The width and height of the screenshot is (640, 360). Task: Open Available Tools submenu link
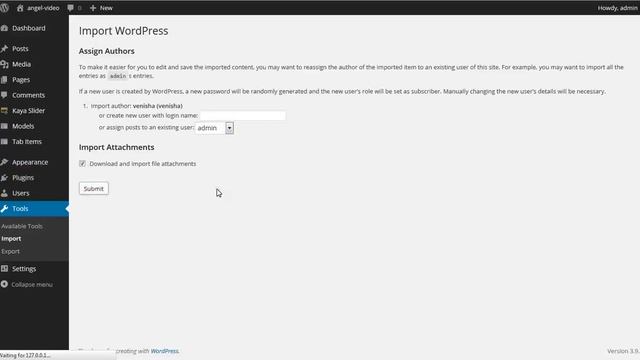coord(22,226)
